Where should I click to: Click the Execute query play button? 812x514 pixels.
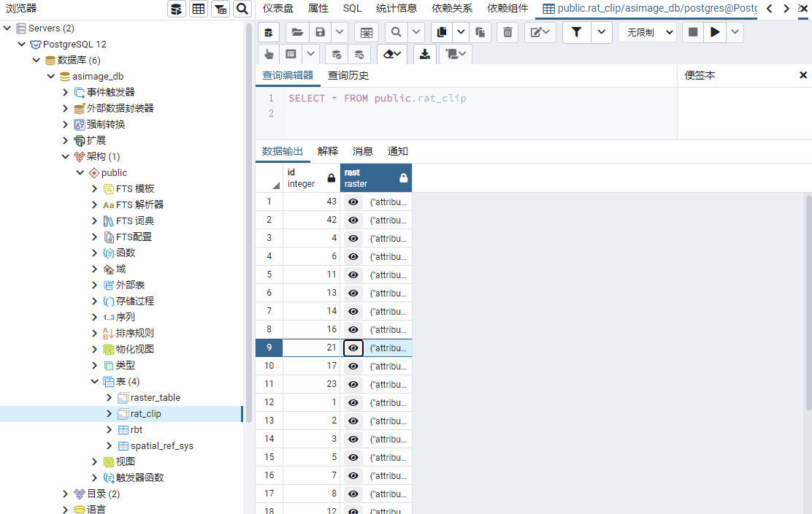(x=715, y=32)
